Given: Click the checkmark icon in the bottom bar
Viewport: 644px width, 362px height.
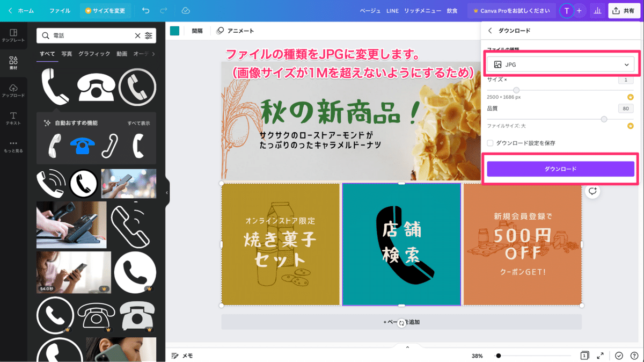Looking at the screenshot, I should [x=619, y=356].
